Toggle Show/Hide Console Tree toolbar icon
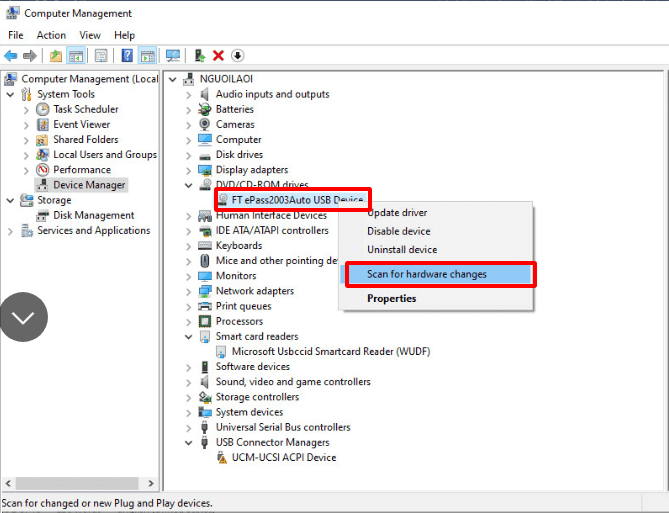The height and width of the screenshot is (513, 669). pos(76,55)
